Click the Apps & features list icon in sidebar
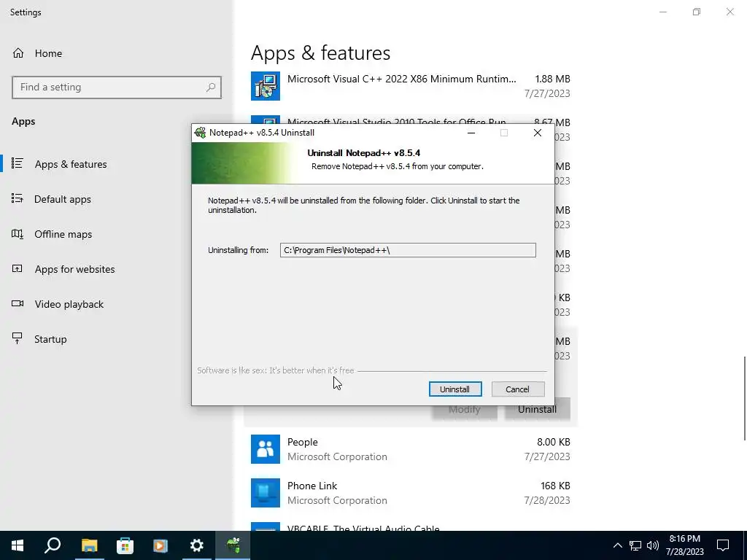 coord(18,163)
